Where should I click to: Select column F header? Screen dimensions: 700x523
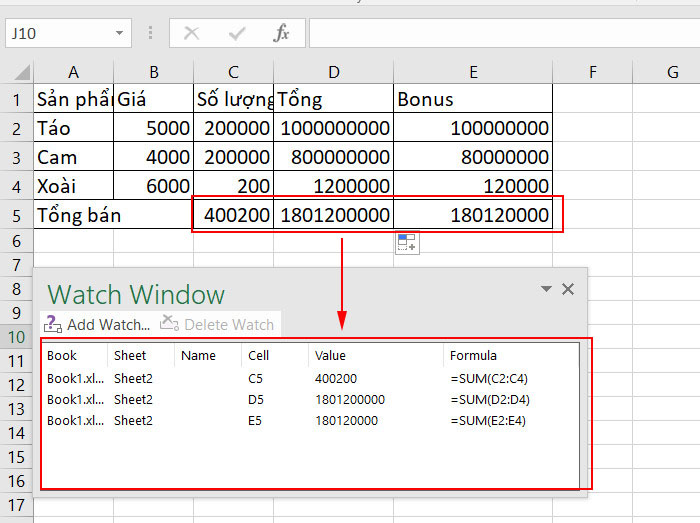pyautogui.click(x=592, y=72)
